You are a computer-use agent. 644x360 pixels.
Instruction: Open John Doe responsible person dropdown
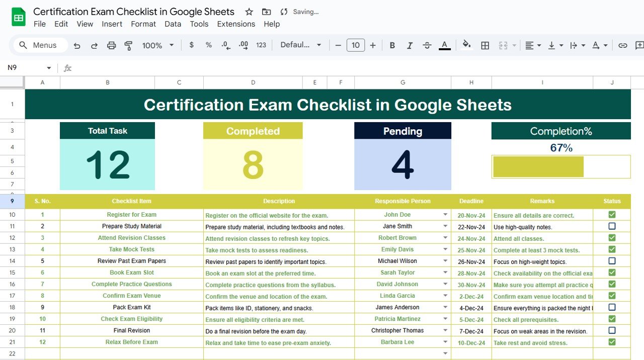445,215
